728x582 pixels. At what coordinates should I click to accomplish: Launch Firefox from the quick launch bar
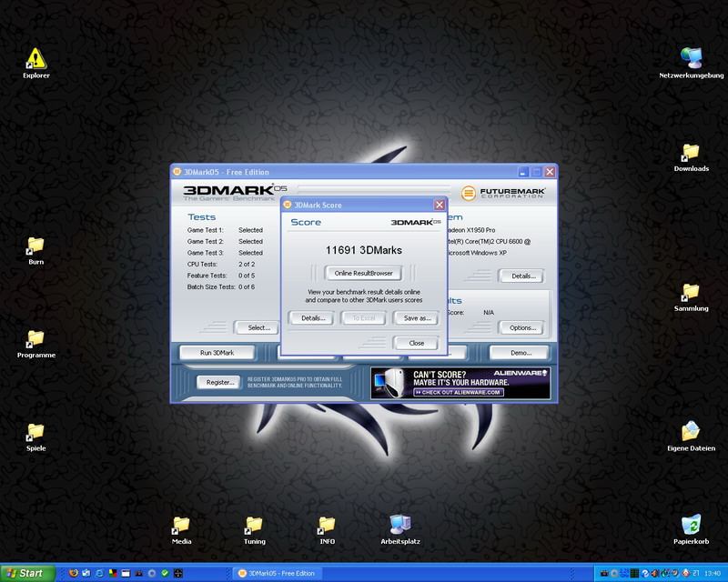(x=74, y=573)
